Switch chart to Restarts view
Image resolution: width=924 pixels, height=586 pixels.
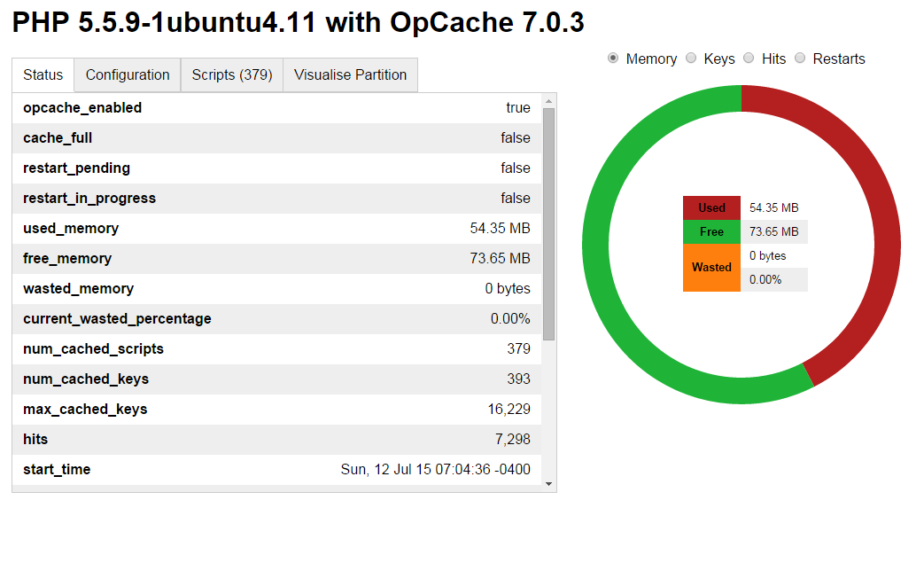pyautogui.click(x=800, y=59)
